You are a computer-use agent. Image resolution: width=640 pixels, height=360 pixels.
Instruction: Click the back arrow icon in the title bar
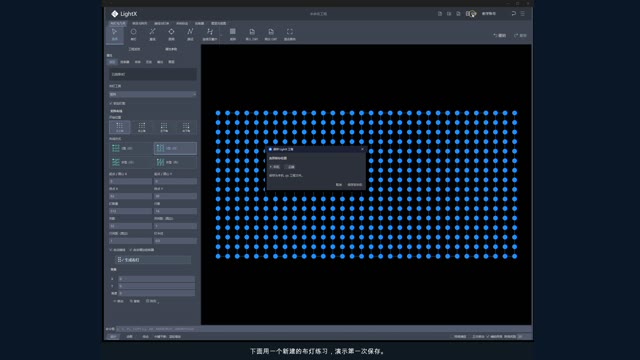513,13
